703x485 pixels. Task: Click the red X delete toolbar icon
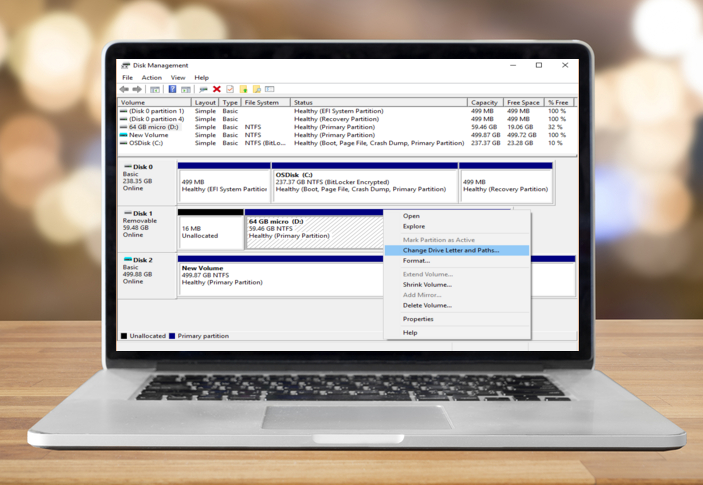point(216,89)
